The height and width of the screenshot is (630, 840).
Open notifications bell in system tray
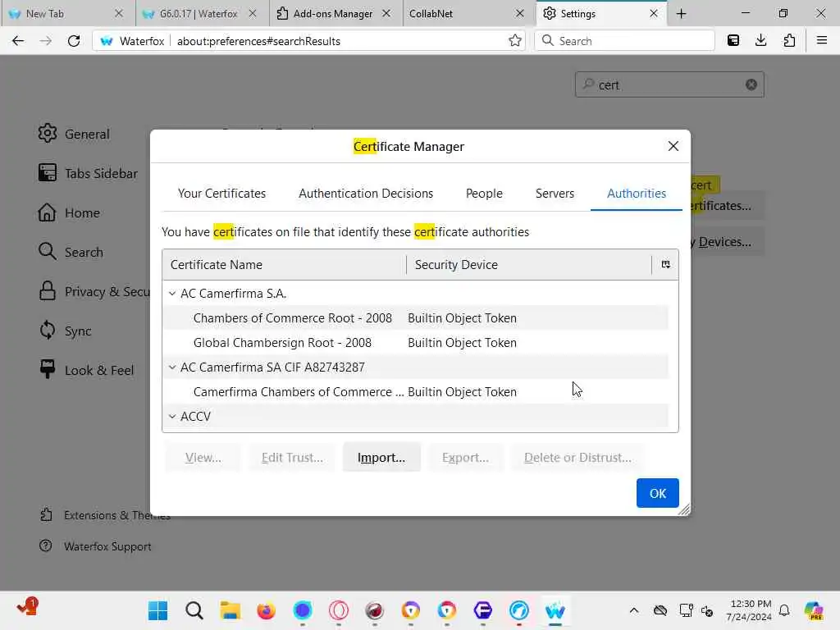tap(784, 610)
